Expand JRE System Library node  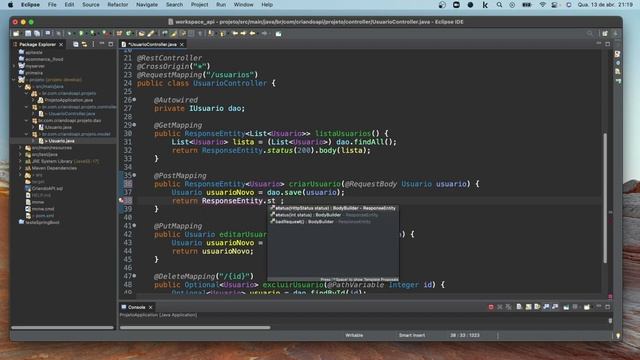click(x=21, y=161)
